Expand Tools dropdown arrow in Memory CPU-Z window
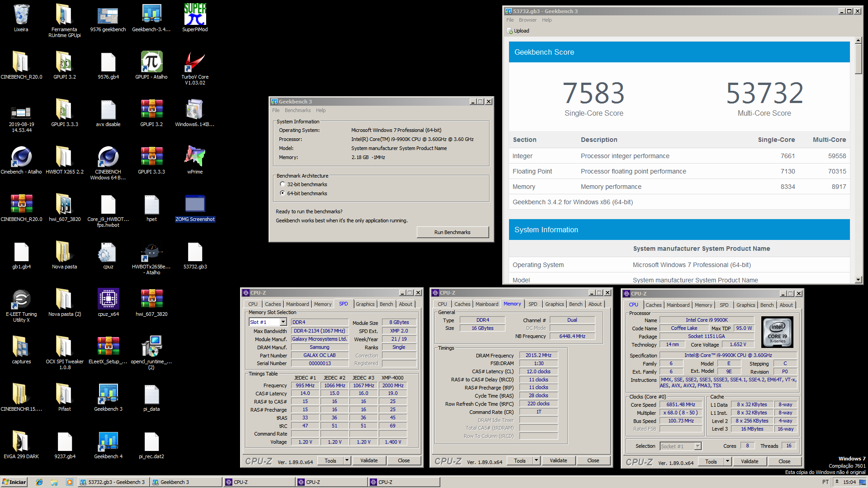 pos(536,461)
